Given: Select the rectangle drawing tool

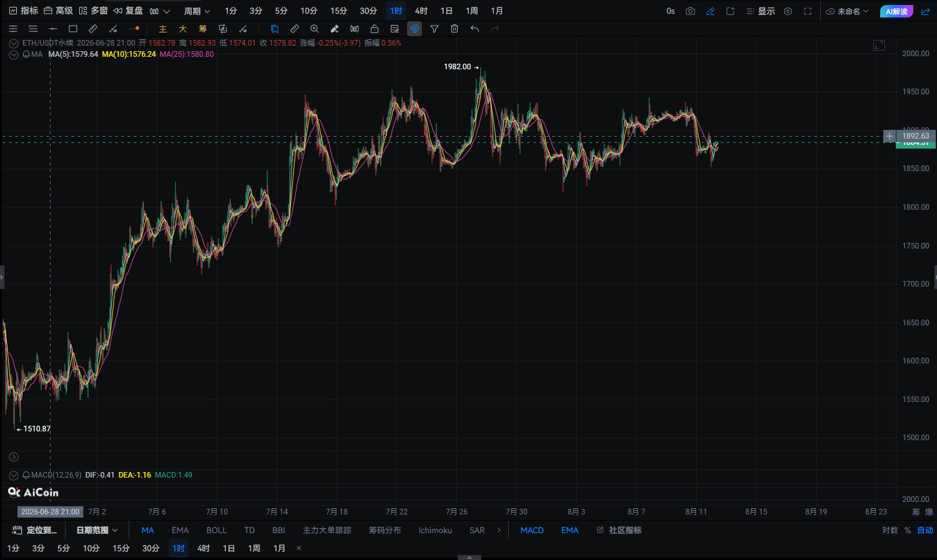Looking at the screenshot, I should [x=73, y=29].
